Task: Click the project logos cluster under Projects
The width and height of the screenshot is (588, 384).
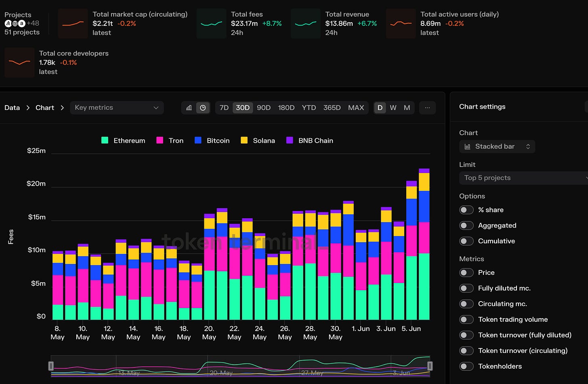Action: (x=15, y=23)
